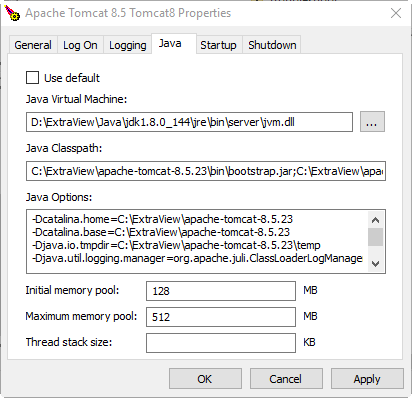This screenshot has height=398, width=412.
Task: Select the Logging tab
Action: tap(128, 45)
